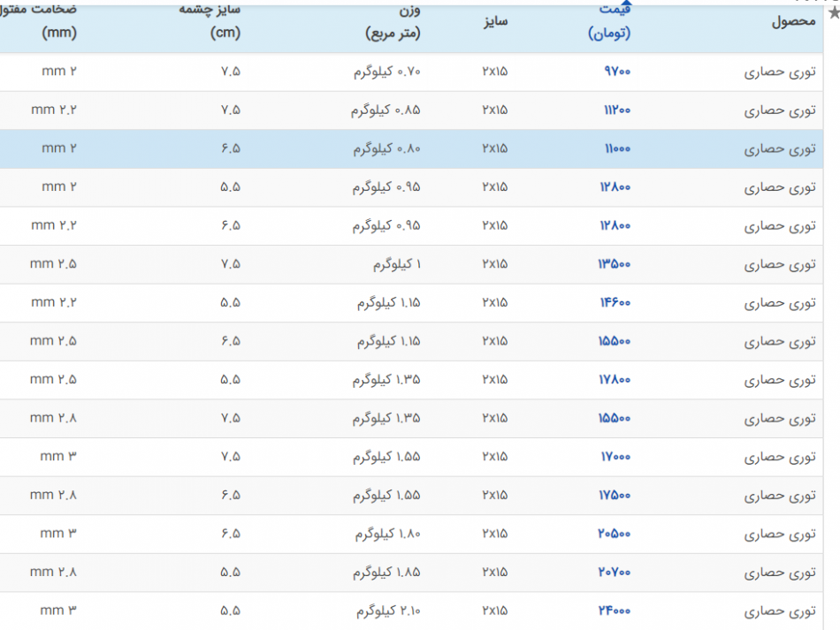
Task: Click the وزن (متر مربع) column header
Action: click(x=393, y=22)
